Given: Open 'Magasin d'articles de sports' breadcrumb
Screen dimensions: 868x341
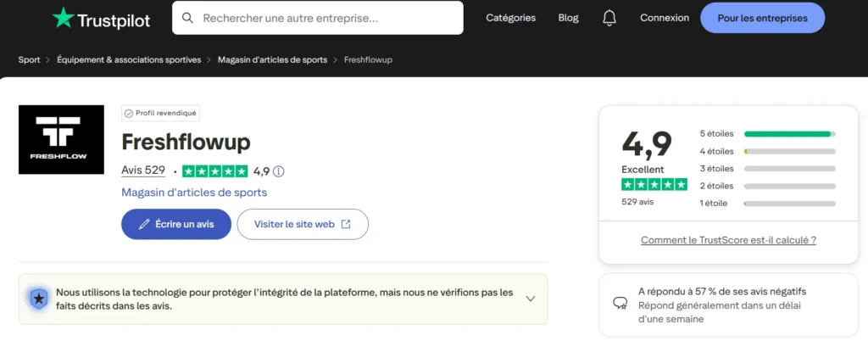Looking at the screenshot, I should pyautogui.click(x=272, y=59).
